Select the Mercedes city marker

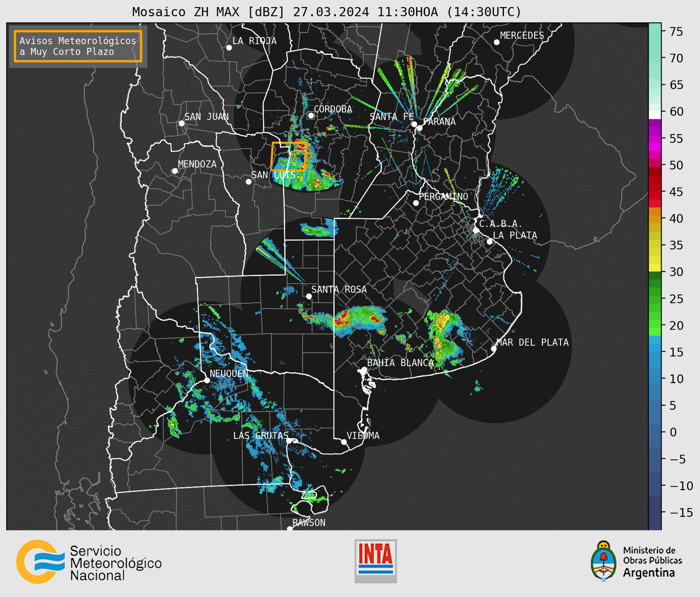click(x=497, y=42)
